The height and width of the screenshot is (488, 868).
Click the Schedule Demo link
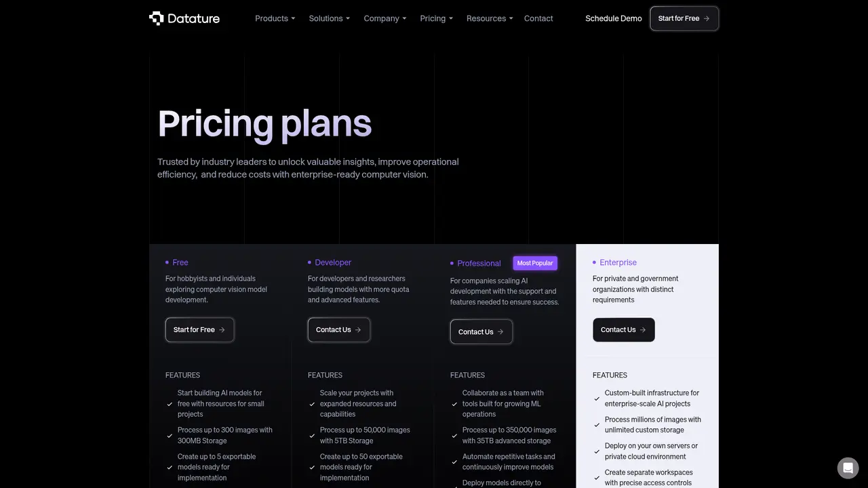[614, 18]
